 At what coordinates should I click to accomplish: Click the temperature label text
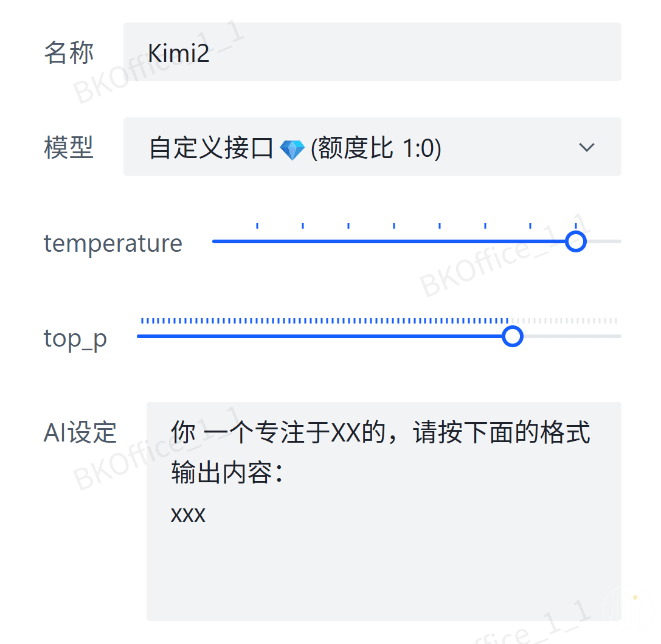[x=113, y=244]
